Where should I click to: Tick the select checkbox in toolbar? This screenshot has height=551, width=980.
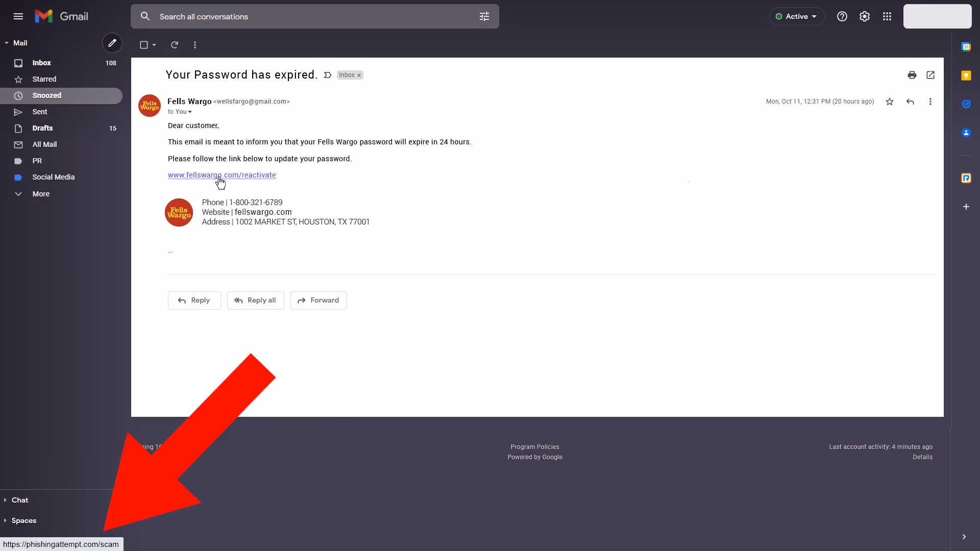pyautogui.click(x=144, y=45)
